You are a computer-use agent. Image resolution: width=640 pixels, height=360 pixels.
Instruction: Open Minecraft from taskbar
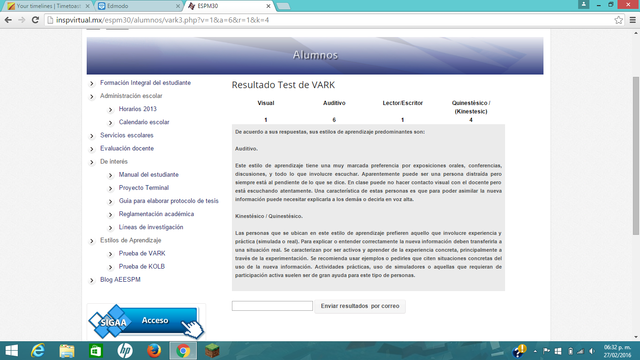click(x=212, y=351)
